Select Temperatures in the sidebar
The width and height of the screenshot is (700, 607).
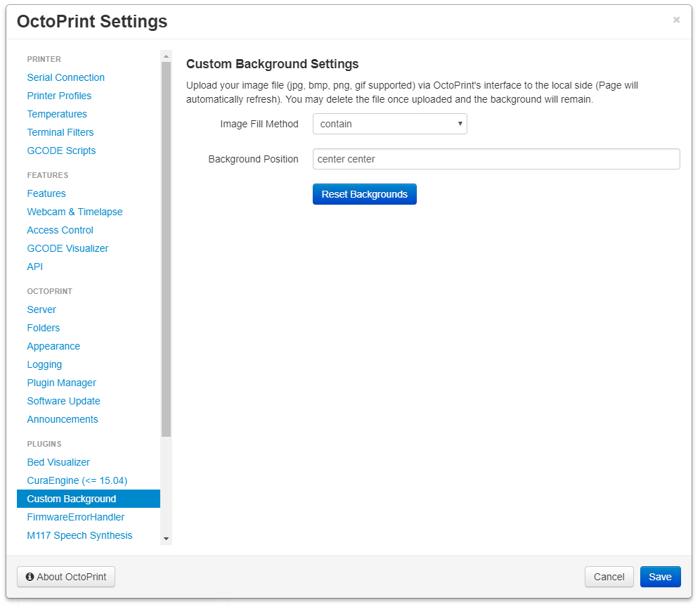(x=57, y=114)
